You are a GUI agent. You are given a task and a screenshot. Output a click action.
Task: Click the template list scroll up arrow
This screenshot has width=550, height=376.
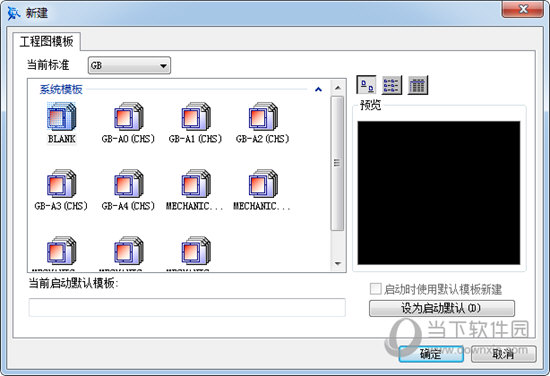pyautogui.click(x=338, y=88)
